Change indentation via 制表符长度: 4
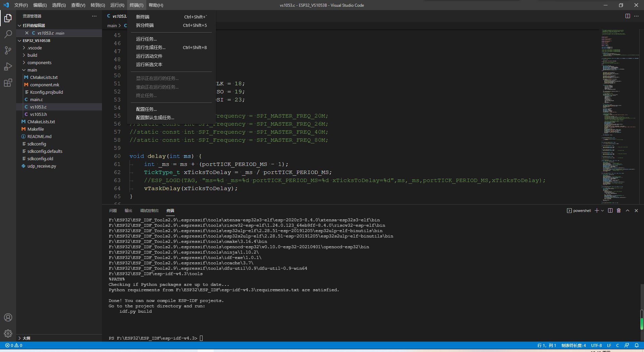 tap(574, 345)
